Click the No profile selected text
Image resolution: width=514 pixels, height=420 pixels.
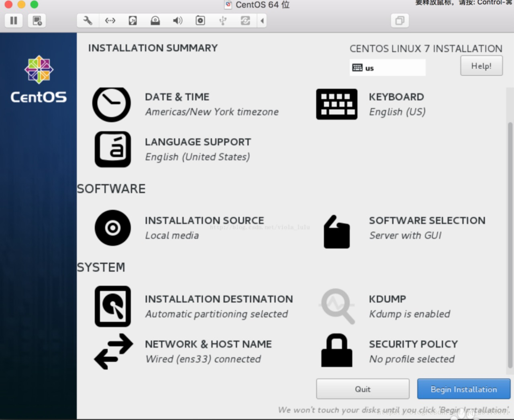[x=412, y=359]
